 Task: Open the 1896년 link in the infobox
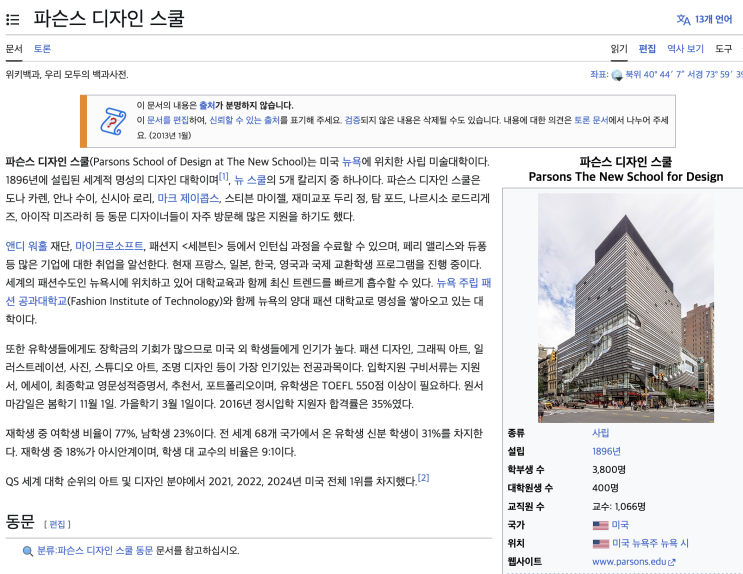(x=606, y=451)
